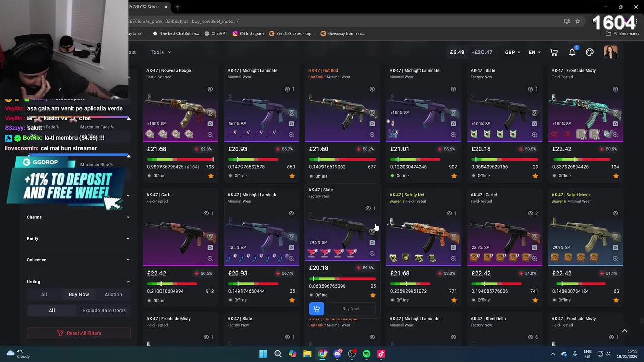Add hovered Slate to cart via blue cart button
Screen dimensions: 644x362
(x=316, y=309)
